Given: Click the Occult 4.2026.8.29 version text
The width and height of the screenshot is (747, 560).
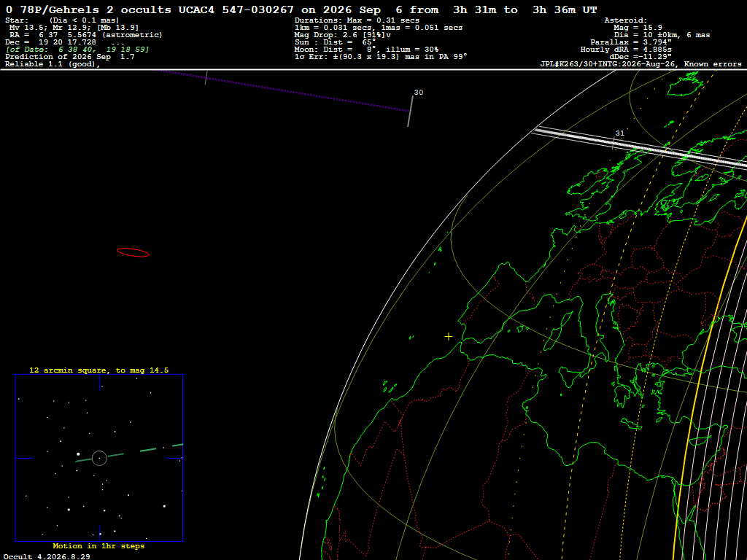Looking at the screenshot, I should tap(47, 556).
